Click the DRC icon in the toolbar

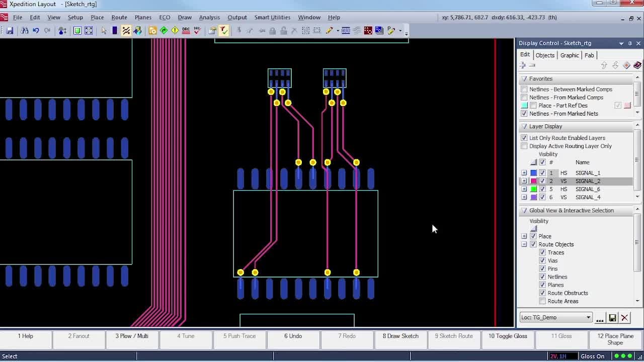186,31
